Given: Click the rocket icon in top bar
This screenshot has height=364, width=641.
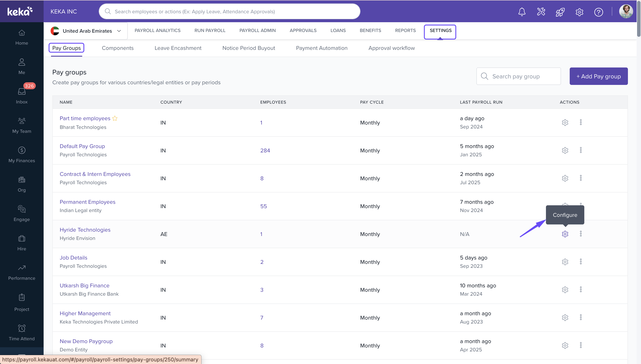Looking at the screenshot, I should pos(560,12).
